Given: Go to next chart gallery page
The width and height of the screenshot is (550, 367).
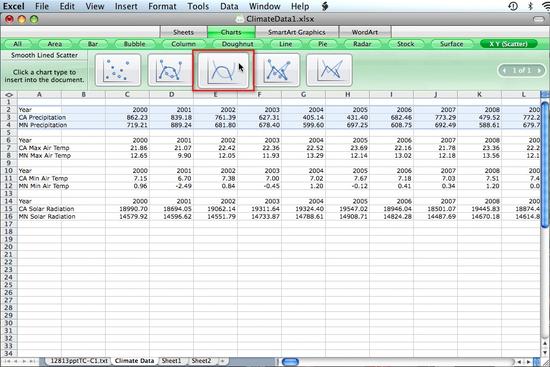Looking at the screenshot, I should pos(539,71).
